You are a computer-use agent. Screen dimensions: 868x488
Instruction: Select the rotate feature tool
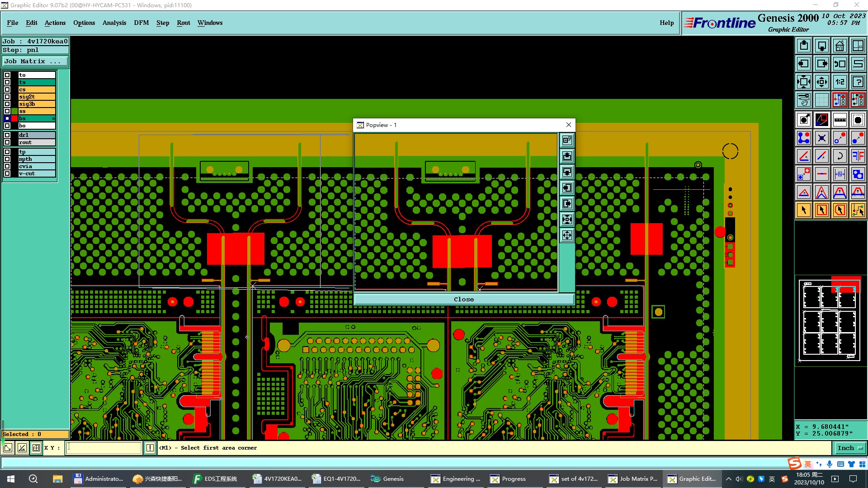[x=840, y=156]
